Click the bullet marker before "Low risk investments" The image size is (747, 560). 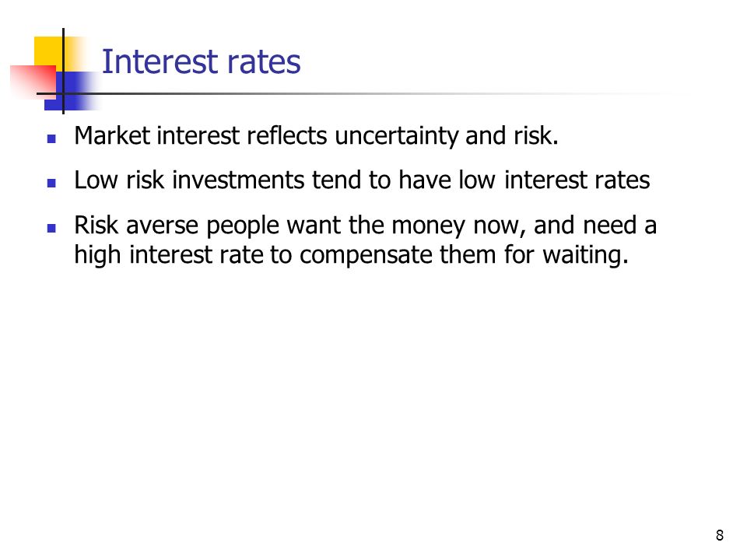point(51,183)
